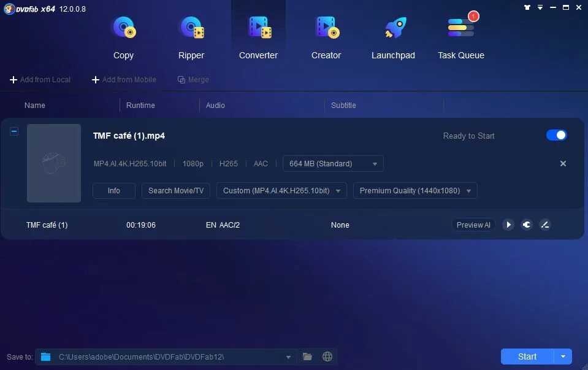Image resolution: width=588 pixels, height=370 pixels.
Task: Open the 664 MB (Standard) size dropdown
Action: click(x=333, y=164)
